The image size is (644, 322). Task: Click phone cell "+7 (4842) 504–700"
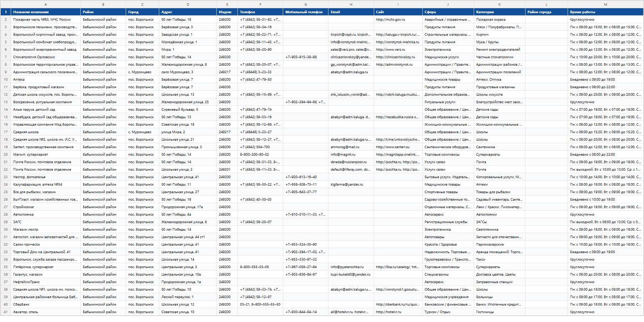coord(260,147)
